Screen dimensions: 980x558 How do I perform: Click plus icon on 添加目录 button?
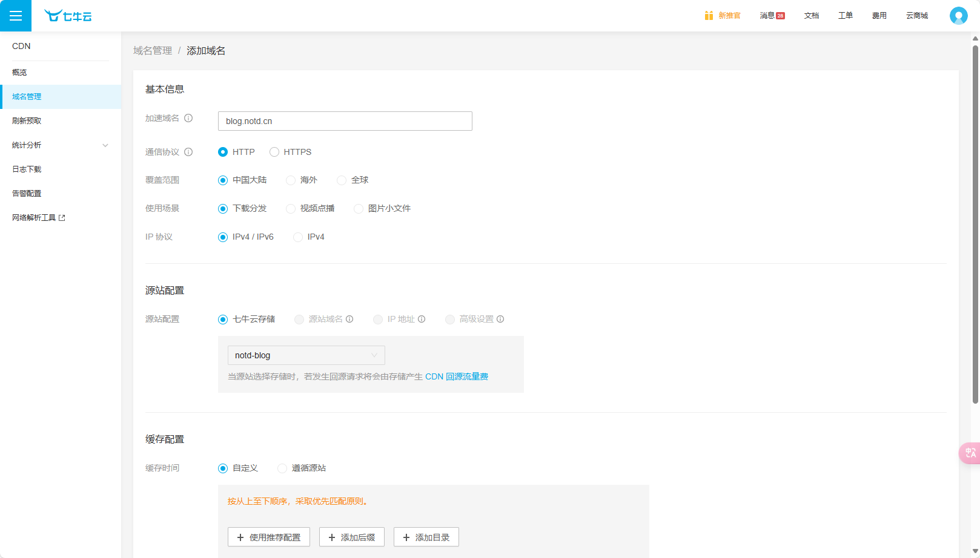pyautogui.click(x=406, y=537)
